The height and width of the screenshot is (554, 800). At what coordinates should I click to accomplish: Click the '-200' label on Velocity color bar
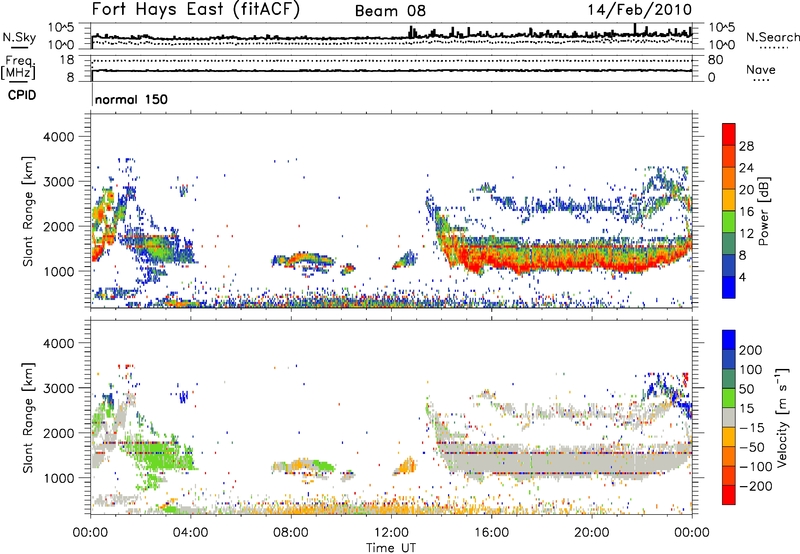pos(756,486)
